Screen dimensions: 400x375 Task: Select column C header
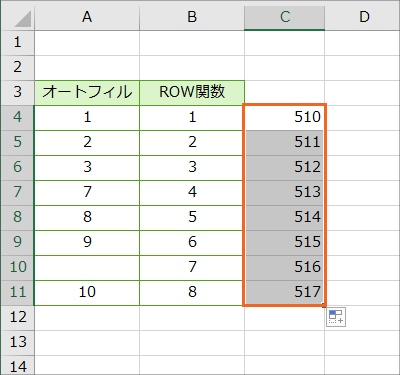(284, 16)
